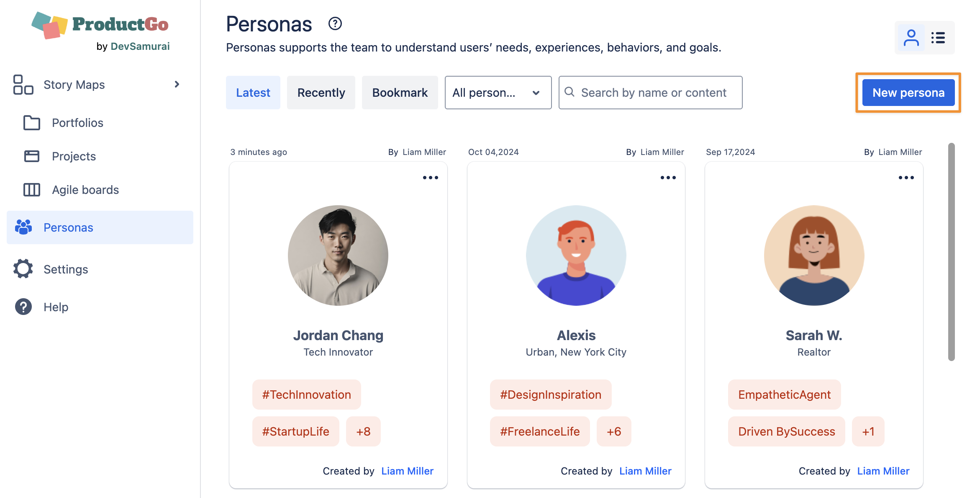Open Portfolios folder icon in sidebar
Image resolution: width=980 pixels, height=498 pixels.
(32, 123)
